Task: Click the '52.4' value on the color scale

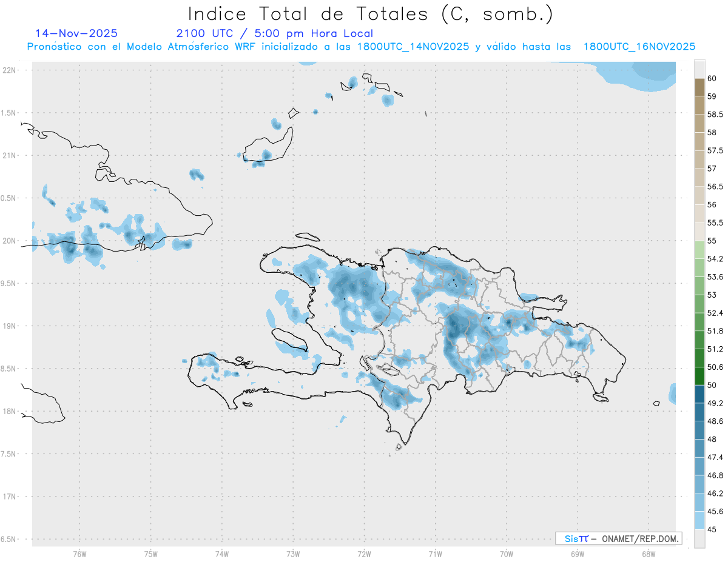Action: coord(715,313)
